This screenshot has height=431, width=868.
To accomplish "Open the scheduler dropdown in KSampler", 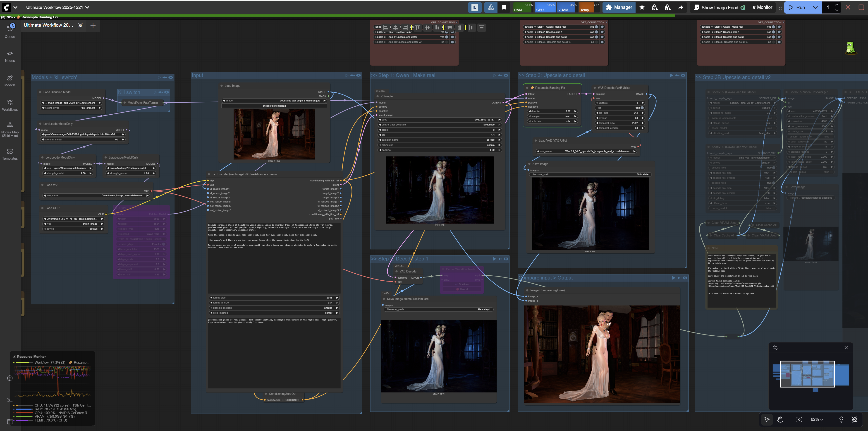I will pyautogui.click(x=440, y=145).
